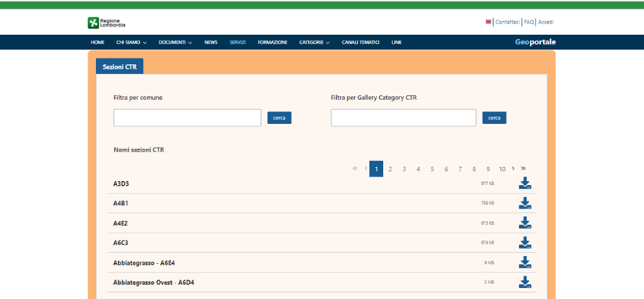Viewport: 644px width, 299px height.
Task: Go to pagination page 4
Action: coord(418,169)
